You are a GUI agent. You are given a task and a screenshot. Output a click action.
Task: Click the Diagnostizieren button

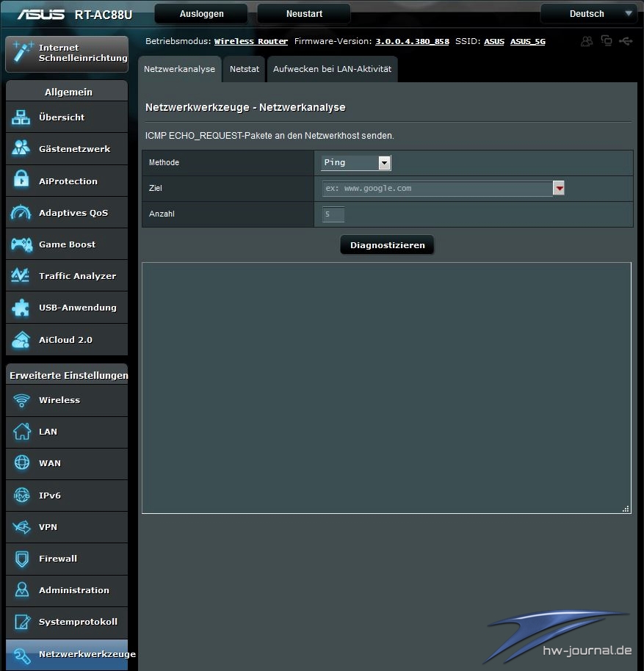tap(387, 245)
